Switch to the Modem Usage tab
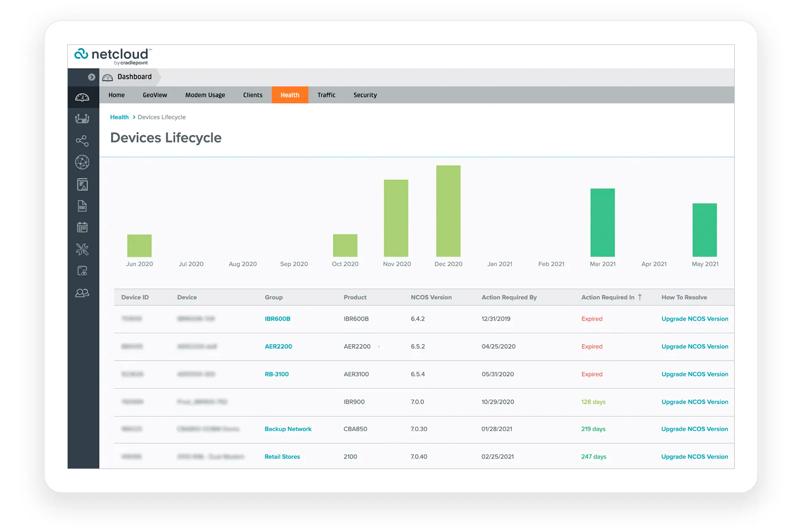 tap(205, 95)
